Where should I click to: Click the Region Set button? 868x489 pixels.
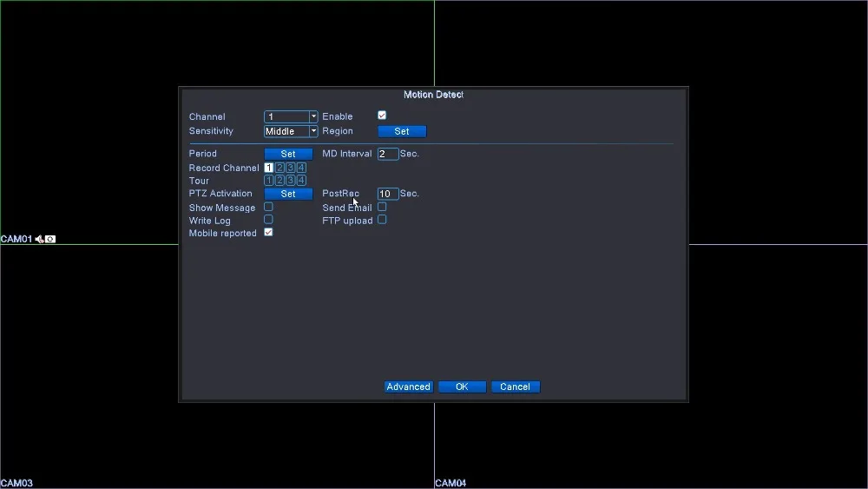point(402,131)
